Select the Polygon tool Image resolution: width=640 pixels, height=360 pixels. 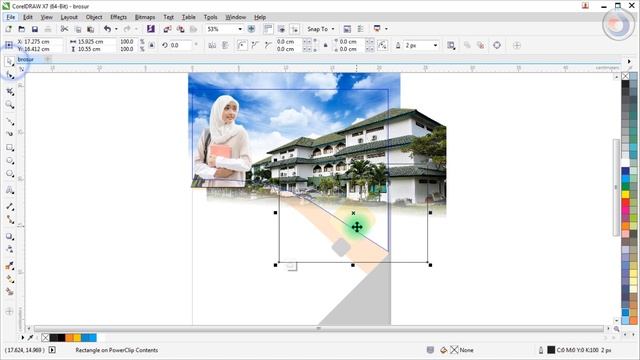click(x=10, y=174)
